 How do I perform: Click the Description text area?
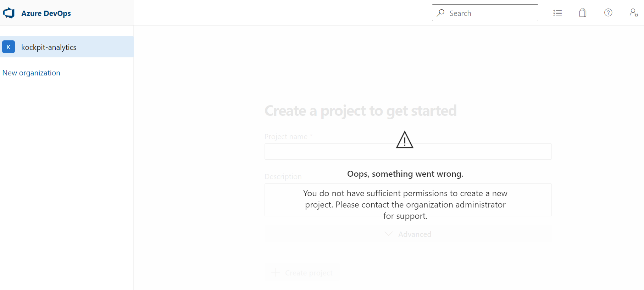coord(408,200)
